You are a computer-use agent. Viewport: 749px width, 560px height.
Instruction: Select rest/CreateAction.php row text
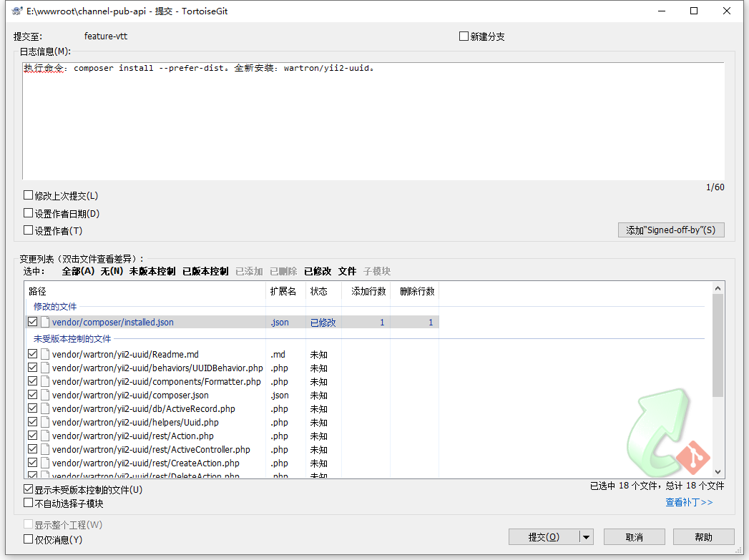coord(146,463)
